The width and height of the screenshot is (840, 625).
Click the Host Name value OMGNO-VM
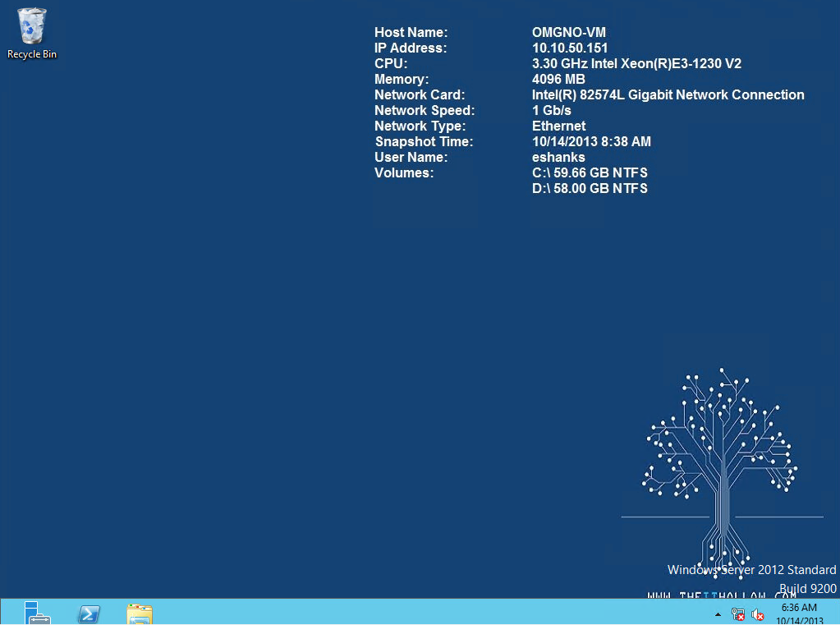tap(569, 32)
